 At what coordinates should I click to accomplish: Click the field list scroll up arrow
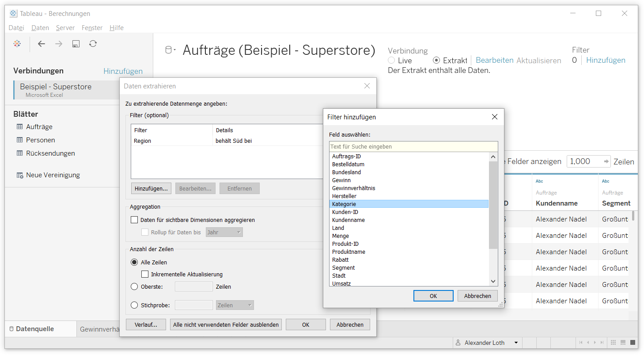(x=493, y=157)
